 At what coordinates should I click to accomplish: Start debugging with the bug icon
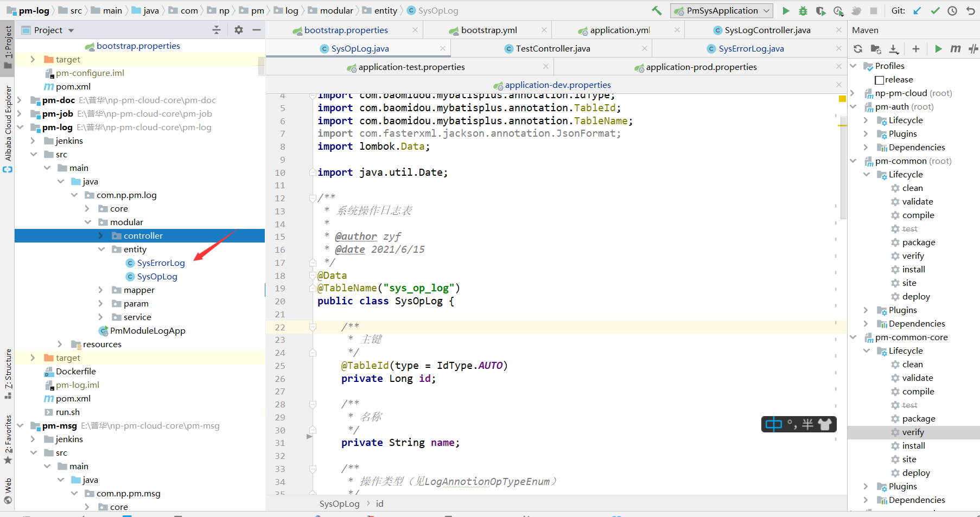pyautogui.click(x=803, y=11)
